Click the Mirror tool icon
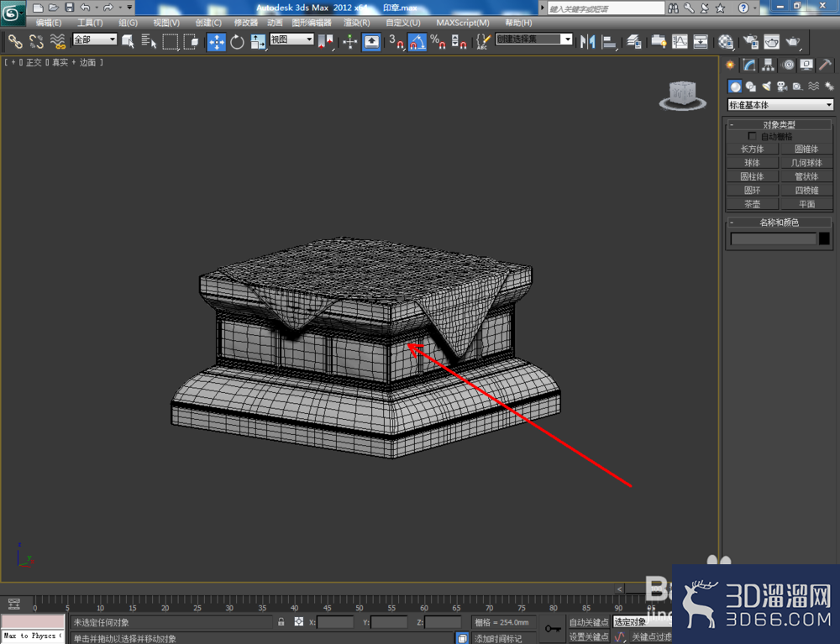Image resolution: width=840 pixels, height=644 pixels. pos(588,42)
